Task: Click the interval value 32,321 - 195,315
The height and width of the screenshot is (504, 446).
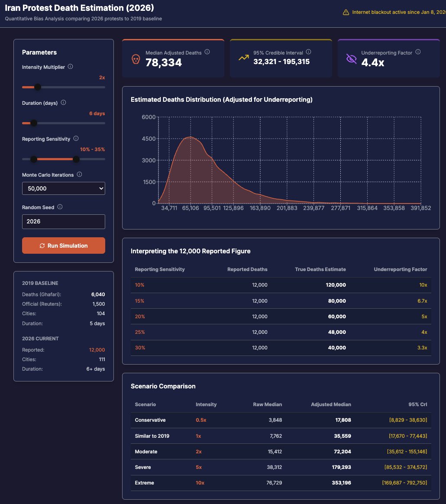Action: click(x=281, y=62)
